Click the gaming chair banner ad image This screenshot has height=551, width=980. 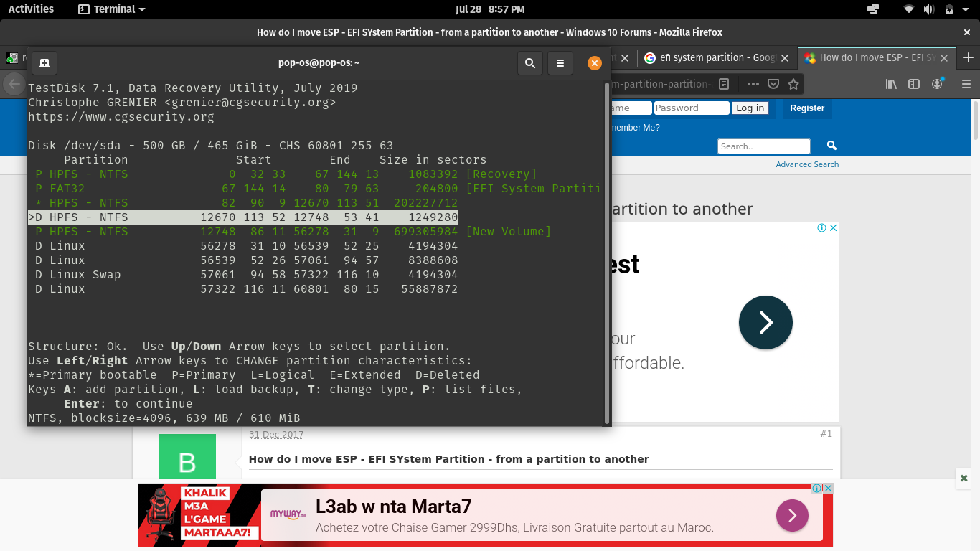pos(199,515)
